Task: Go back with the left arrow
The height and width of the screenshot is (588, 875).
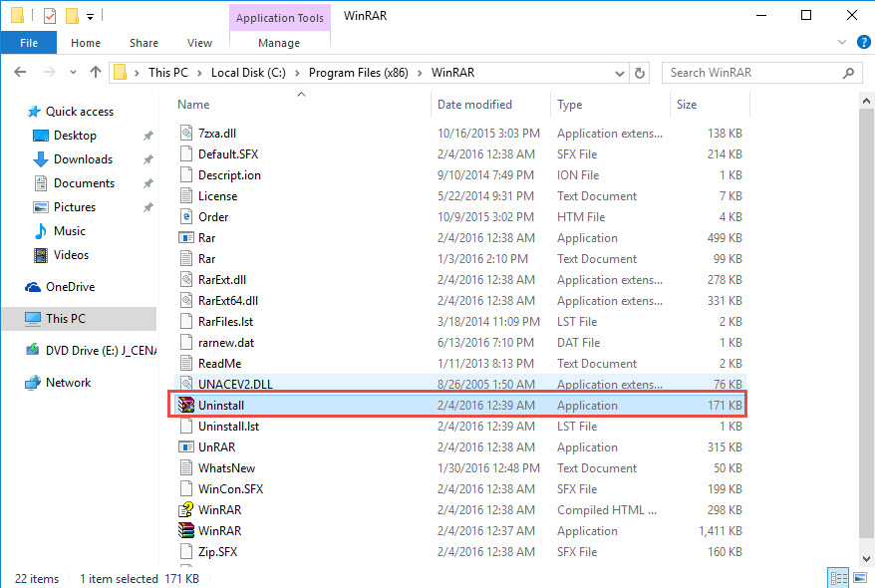Action: pos(20,72)
